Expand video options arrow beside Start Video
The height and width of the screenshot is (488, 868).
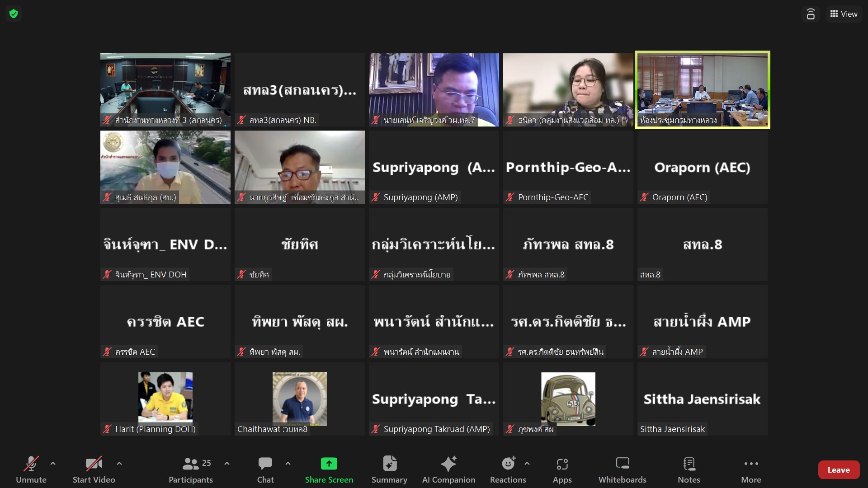[119, 463]
